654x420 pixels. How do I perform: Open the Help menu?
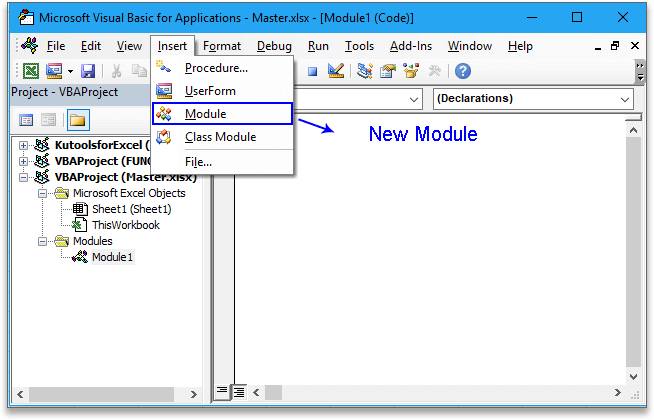point(520,46)
